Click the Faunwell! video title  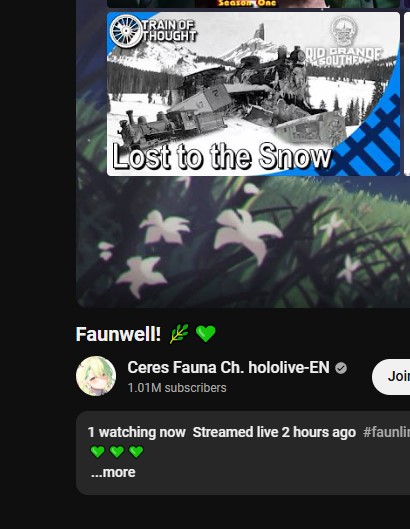pyautogui.click(x=118, y=334)
